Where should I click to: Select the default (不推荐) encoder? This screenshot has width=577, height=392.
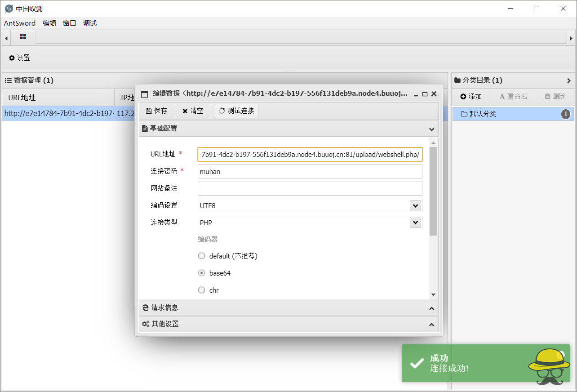pyautogui.click(x=201, y=256)
